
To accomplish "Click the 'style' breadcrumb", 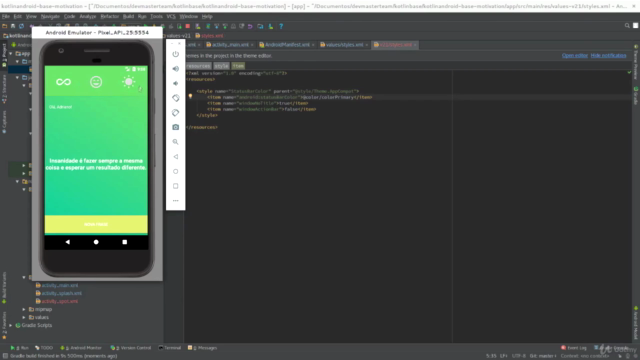I will coord(221,66).
